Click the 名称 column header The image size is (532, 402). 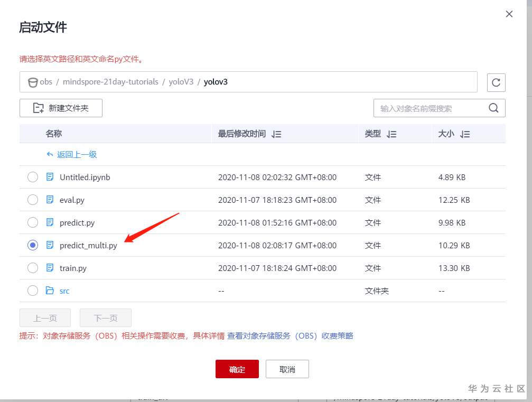[x=53, y=134]
